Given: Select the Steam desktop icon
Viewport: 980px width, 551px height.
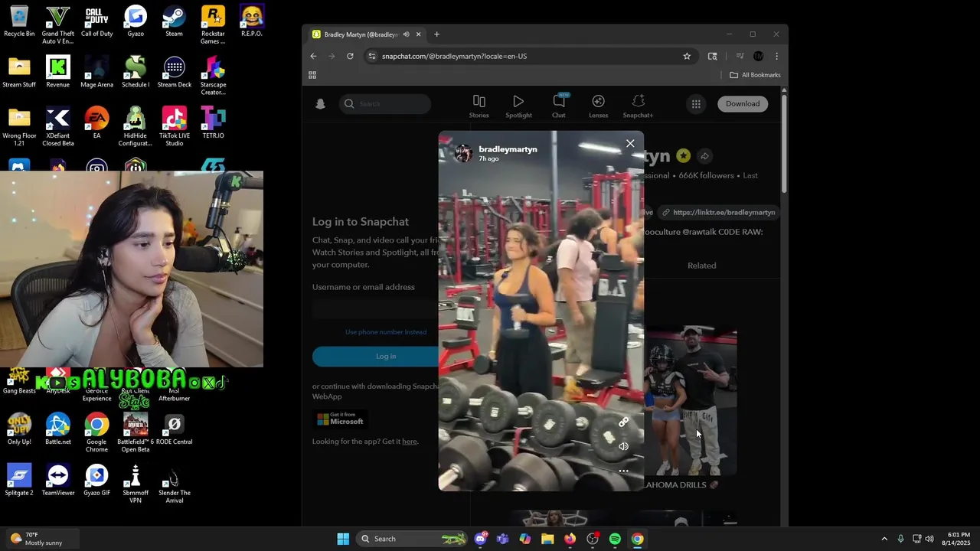Looking at the screenshot, I should coord(174,21).
